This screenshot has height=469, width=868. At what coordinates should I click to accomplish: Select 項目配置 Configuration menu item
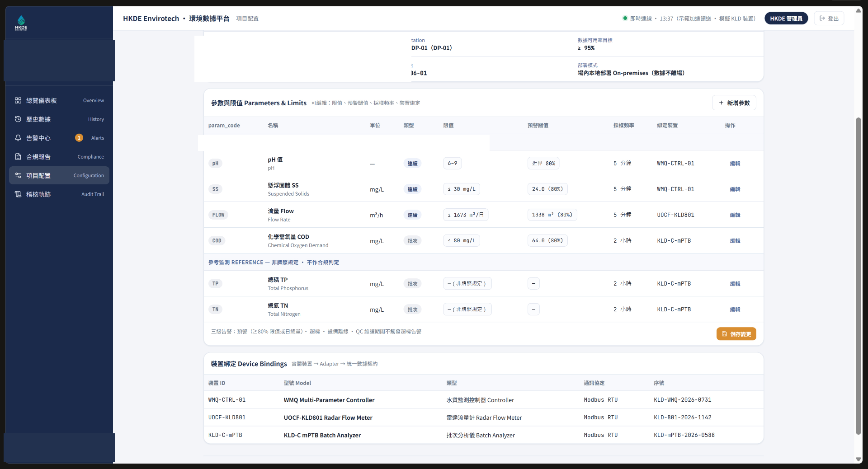click(59, 175)
